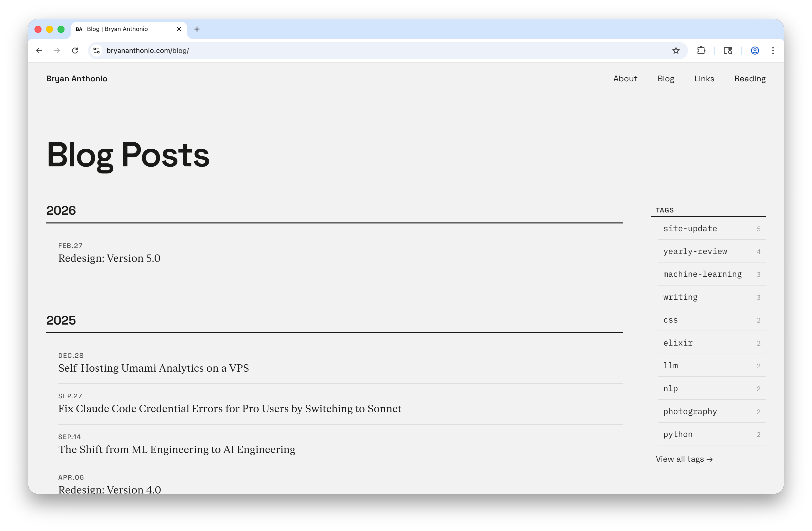Screen dimensions: 812x531
Task: Open a new browser tab with the plus button
Action: (x=197, y=29)
